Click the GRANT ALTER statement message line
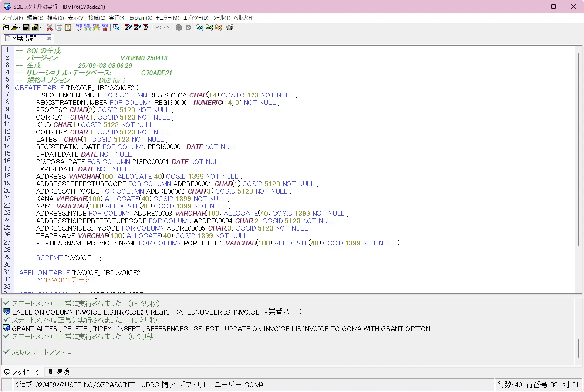Screen dimensions: 584x392 tap(221, 328)
